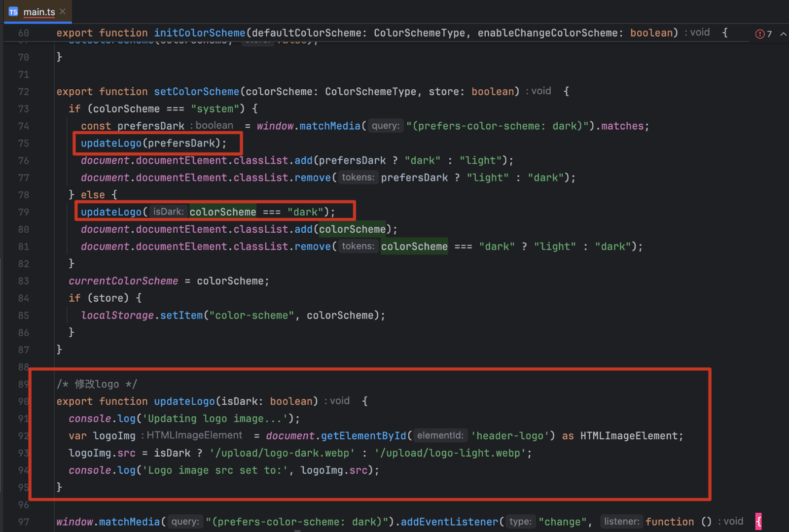Click the red error indicator showing 7 problems
Image resolution: width=789 pixels, height=532 pixels.
[x=763, y=34]
